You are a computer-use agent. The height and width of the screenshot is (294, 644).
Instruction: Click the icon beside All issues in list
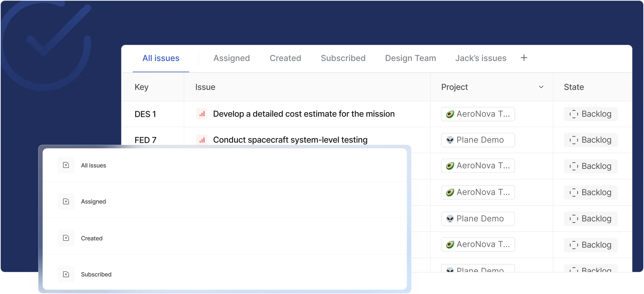coord(66,165)
